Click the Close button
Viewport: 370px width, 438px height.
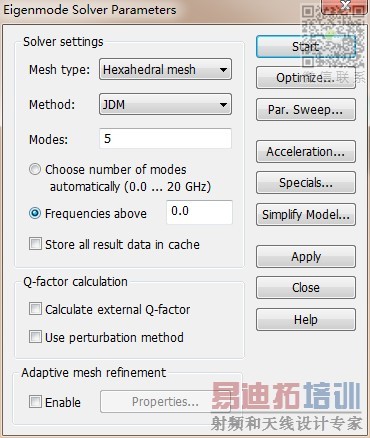(x=306, y=288)
